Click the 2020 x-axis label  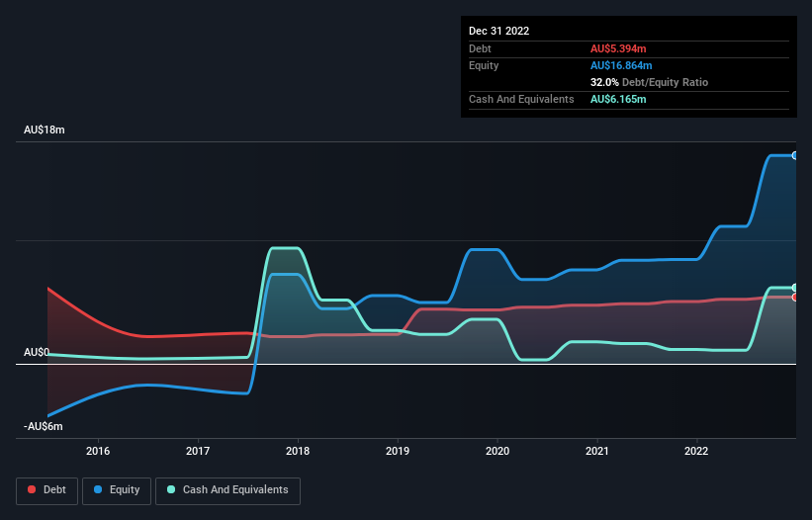497,451
